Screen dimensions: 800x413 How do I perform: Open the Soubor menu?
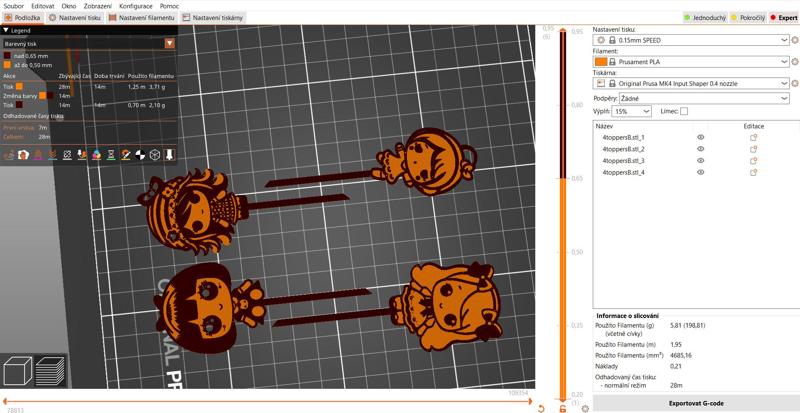(x=13, y=6)
